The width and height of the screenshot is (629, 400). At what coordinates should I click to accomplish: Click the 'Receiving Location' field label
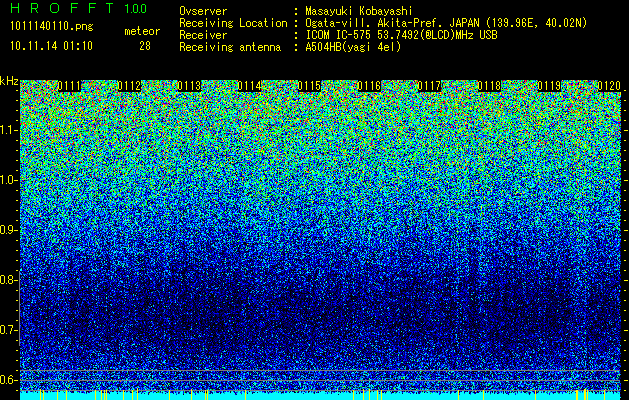233,23
